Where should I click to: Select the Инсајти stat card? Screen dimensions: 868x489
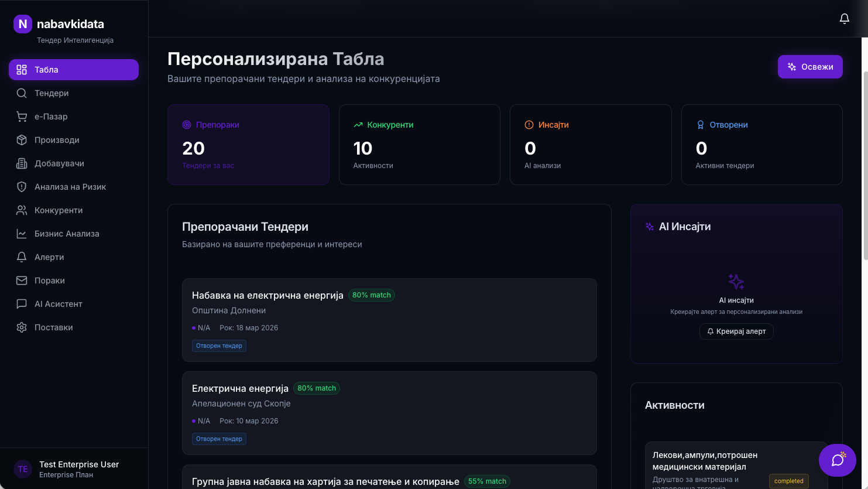(x=591, y=145)
